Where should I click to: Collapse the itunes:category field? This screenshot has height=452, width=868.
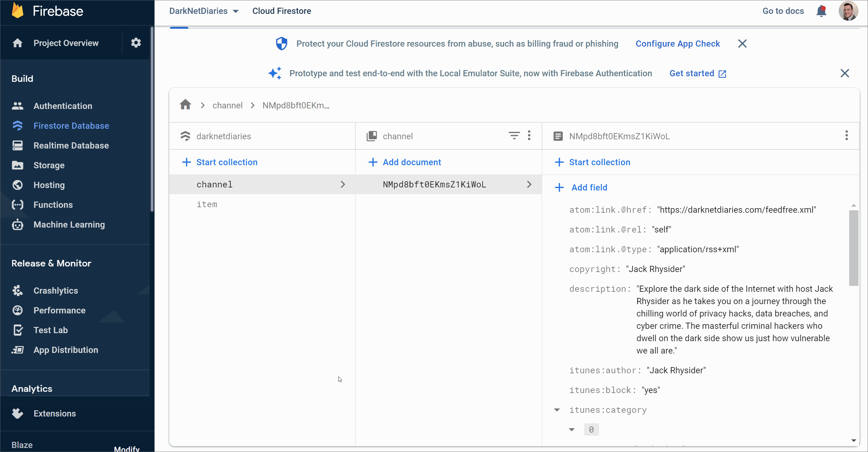tap(557, 410)
